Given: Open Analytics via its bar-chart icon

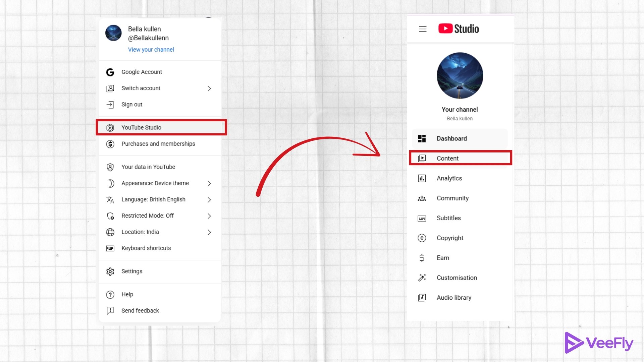Looking at the screenshot, I should [x=422, y=178].
